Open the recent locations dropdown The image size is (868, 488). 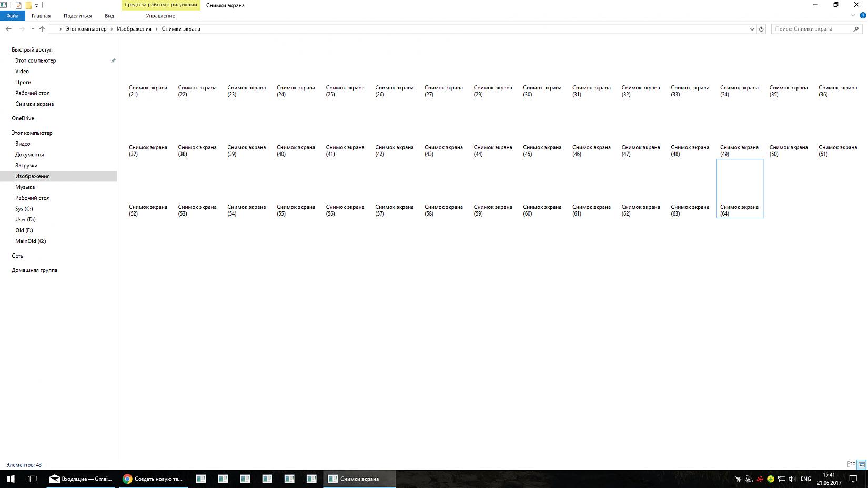(x=33, y=29)
